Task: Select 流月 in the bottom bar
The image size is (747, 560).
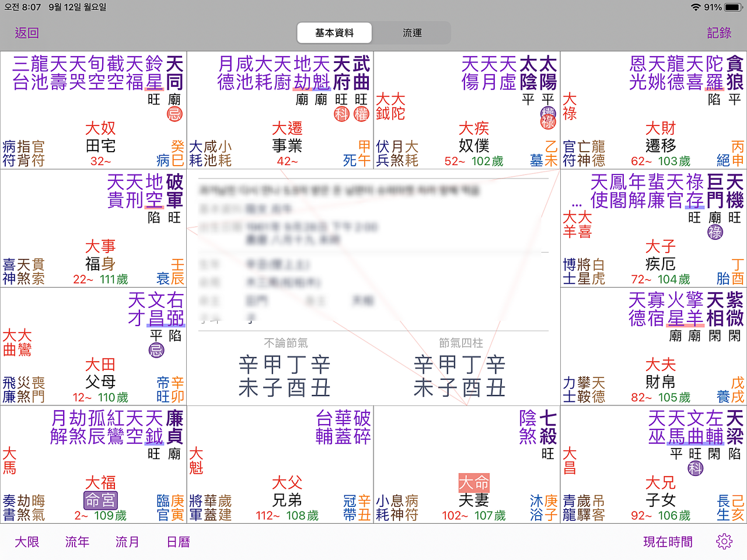Action: click(x=127, y=542)
